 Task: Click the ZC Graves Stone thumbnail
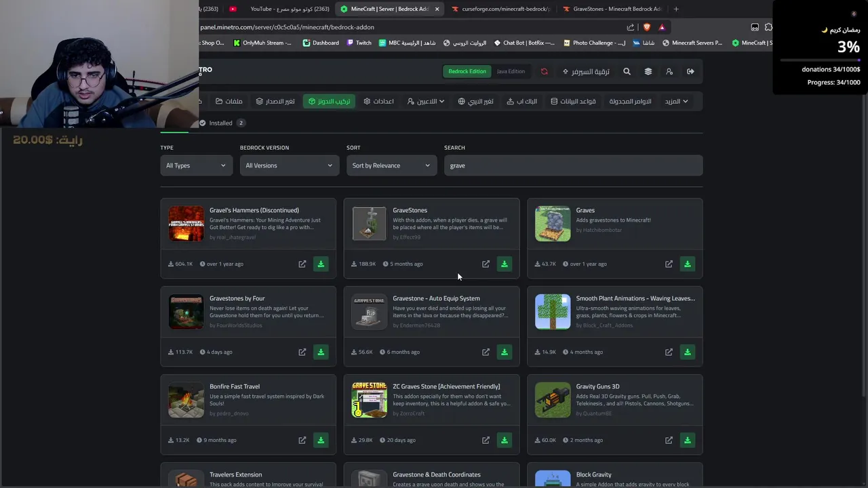click(369, 400)
